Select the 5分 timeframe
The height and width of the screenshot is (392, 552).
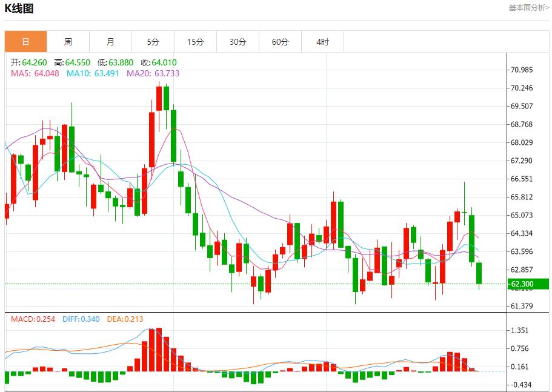(x=153, y=41)
